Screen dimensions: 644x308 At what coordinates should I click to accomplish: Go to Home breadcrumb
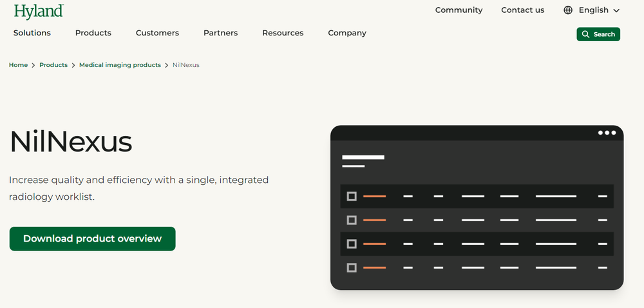point(19,65)
